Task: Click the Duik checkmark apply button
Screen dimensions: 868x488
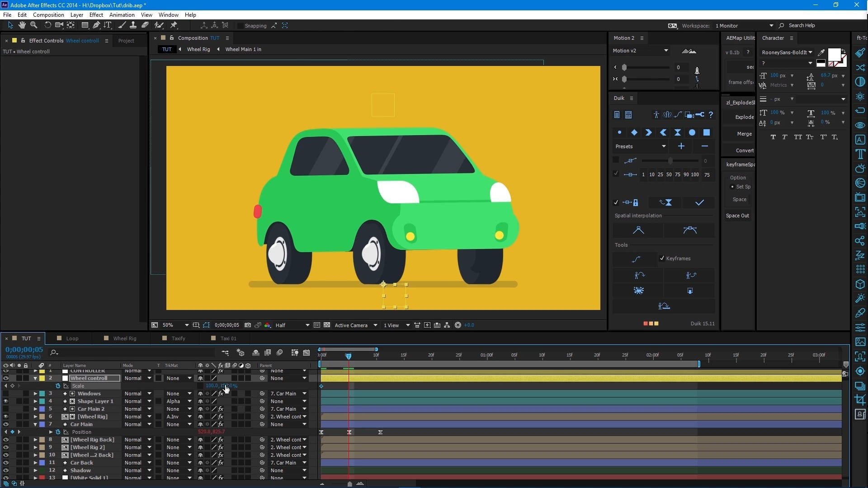Action: click(x=699, y=202)
